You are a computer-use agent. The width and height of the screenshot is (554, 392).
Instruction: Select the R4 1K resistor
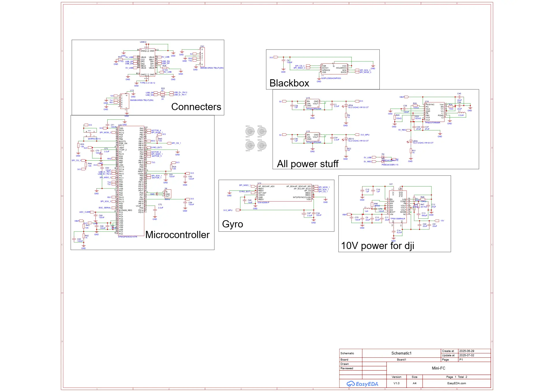pos(346,116)
